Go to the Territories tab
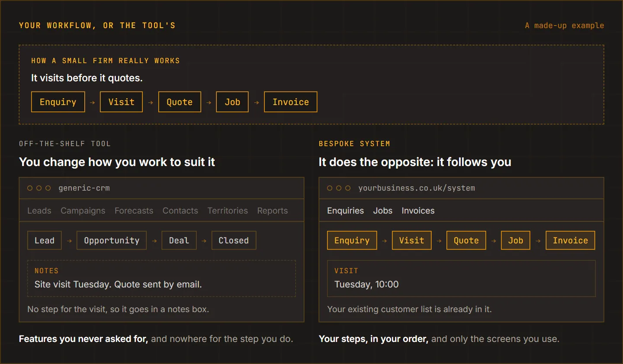The height and width of the screenshot is (364, 623). (x=228, y=211)
